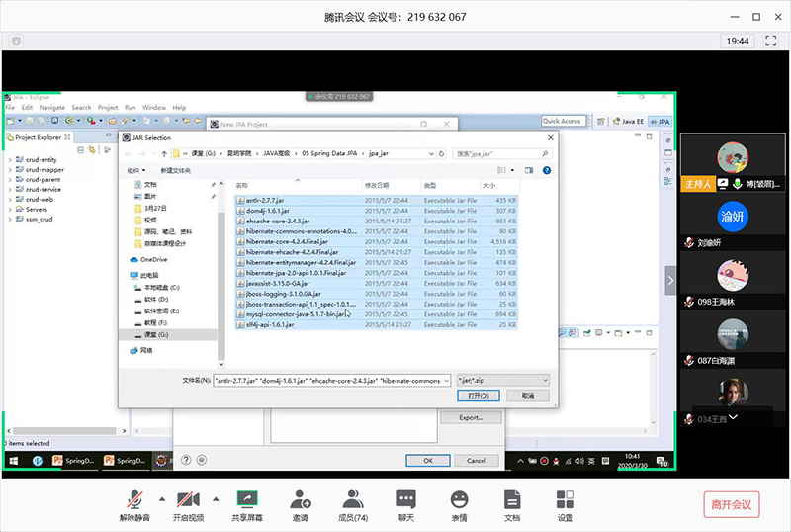
Task: Open the emoji reactions icon
Action: coord(459,504)
